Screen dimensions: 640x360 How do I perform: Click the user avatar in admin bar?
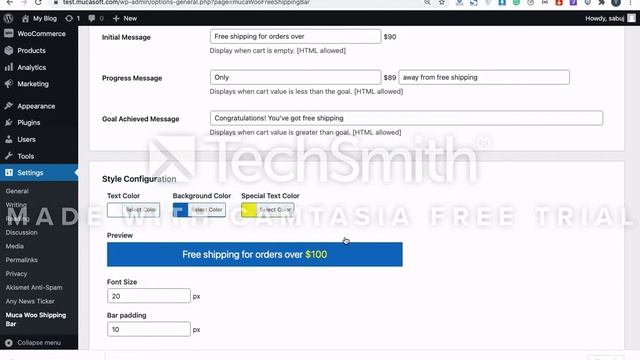tap(631, 18)
